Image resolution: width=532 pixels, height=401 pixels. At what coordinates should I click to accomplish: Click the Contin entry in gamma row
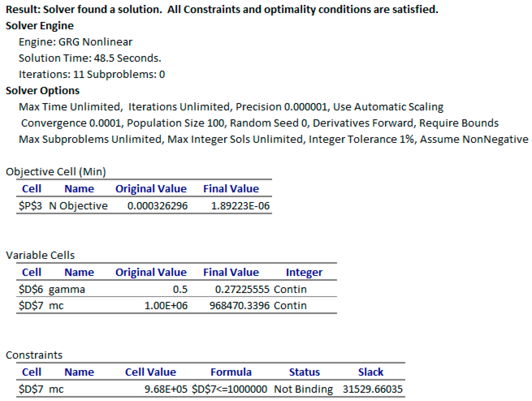(x=290, y=289)
